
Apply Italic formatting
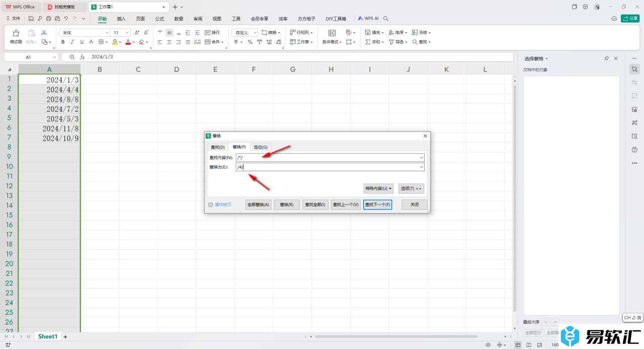72,42
